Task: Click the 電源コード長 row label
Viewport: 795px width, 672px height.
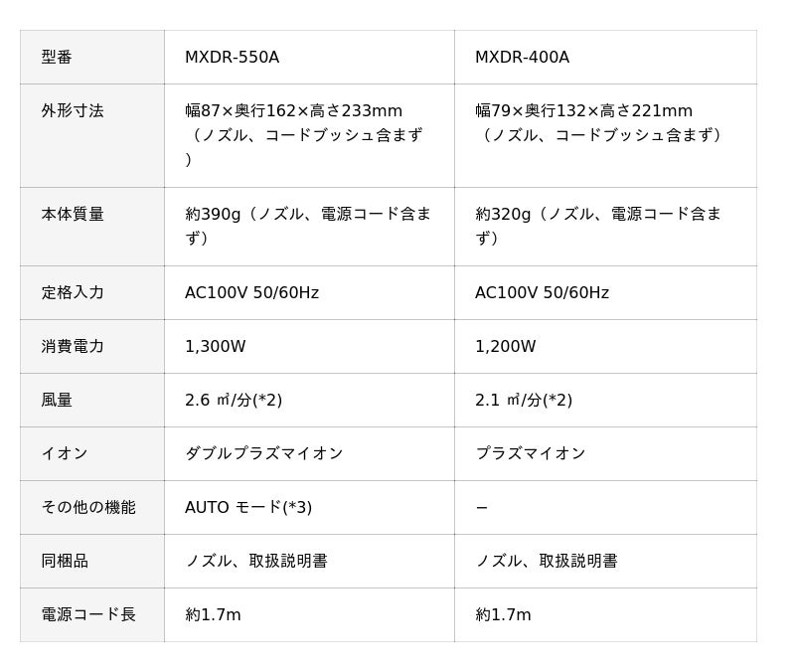Action: coord(88,614)
